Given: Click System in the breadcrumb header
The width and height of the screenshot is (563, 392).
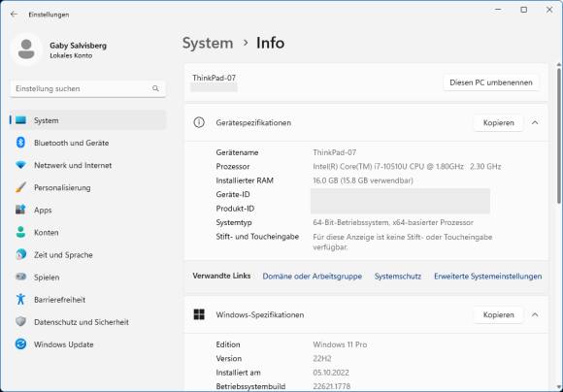Looking at the screenshot, I should pyautogui.click(x=208, y=43).
